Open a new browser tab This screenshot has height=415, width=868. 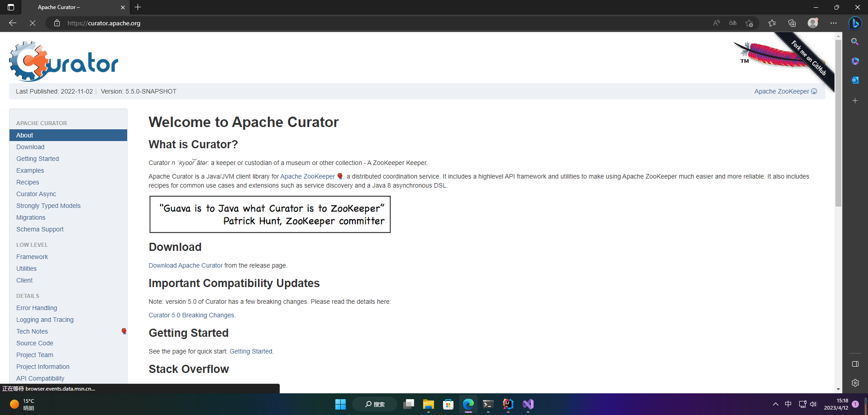click(138, 7)
